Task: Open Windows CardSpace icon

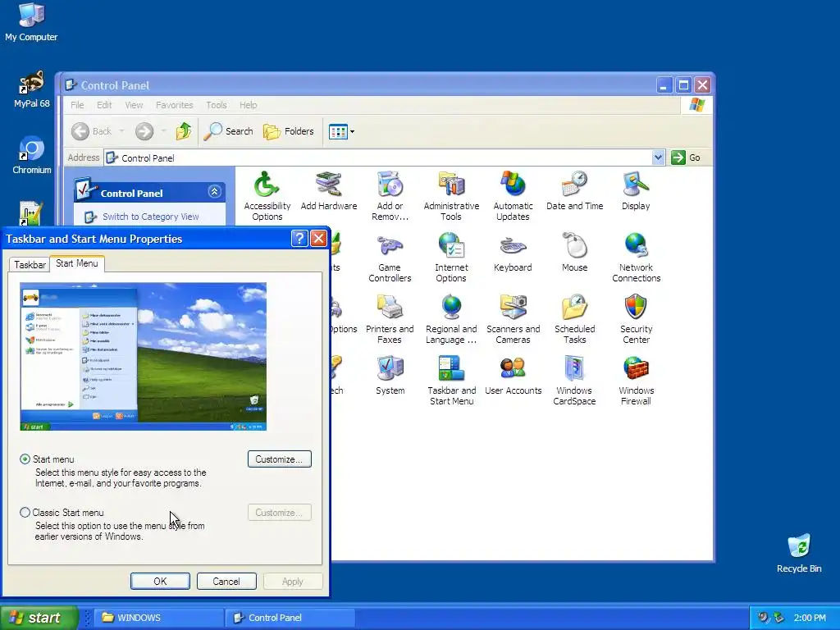Action: tap(574, 381)
